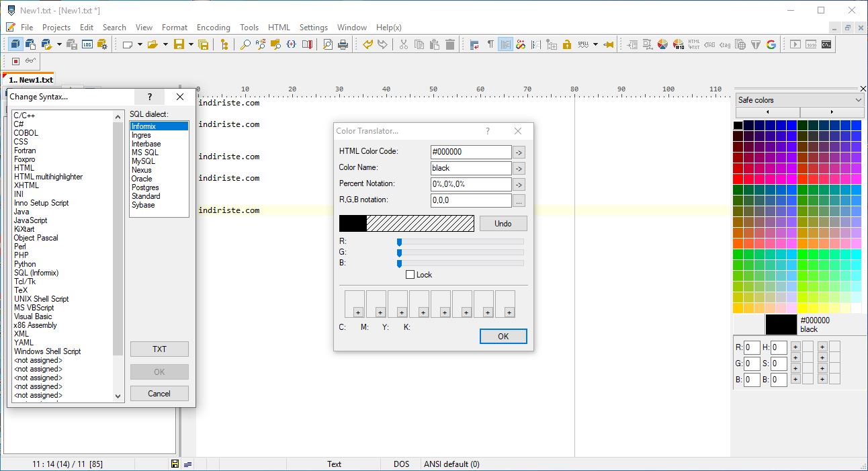Click the SPELL check icon
868x471 pixels.
582,44
